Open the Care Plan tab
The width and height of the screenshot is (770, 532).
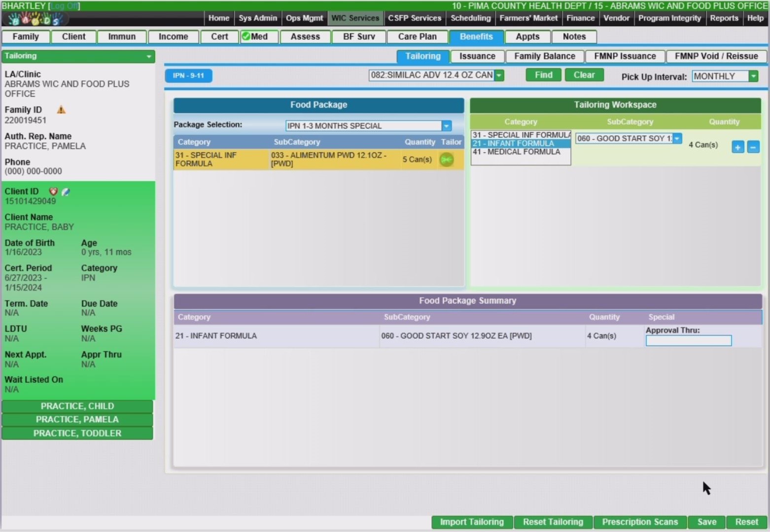(x=417, y=37)
